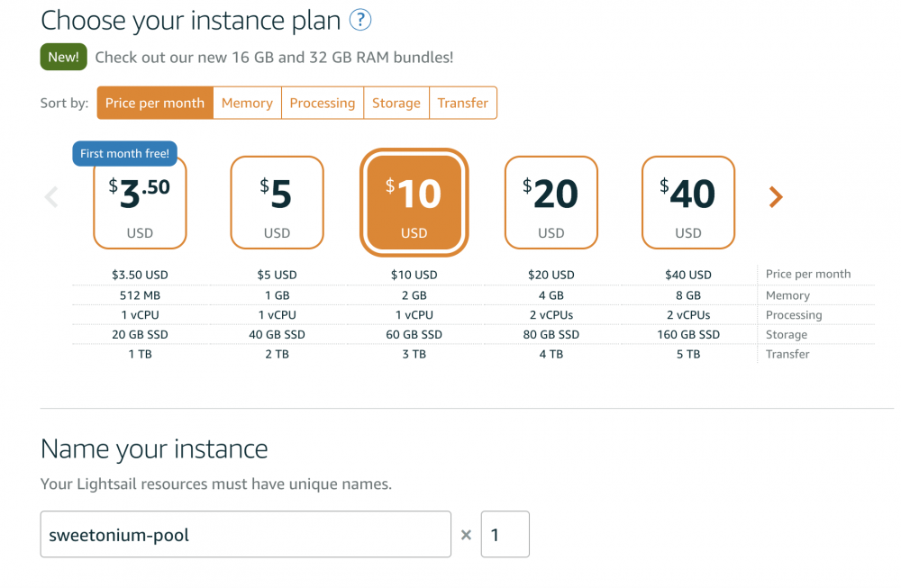Select the Processing sort option

pyautogui.click(x=322, y=103)
